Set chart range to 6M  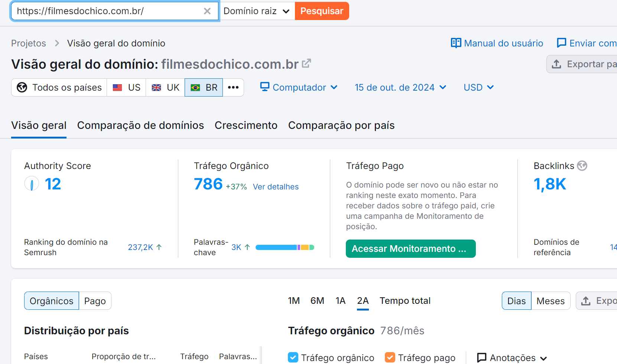click(317, 301)
